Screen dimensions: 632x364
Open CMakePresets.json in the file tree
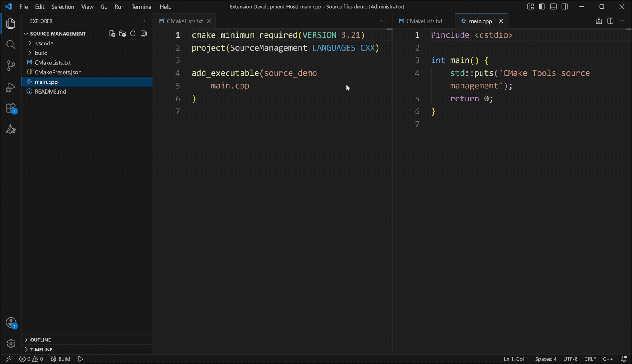point(87,72)
